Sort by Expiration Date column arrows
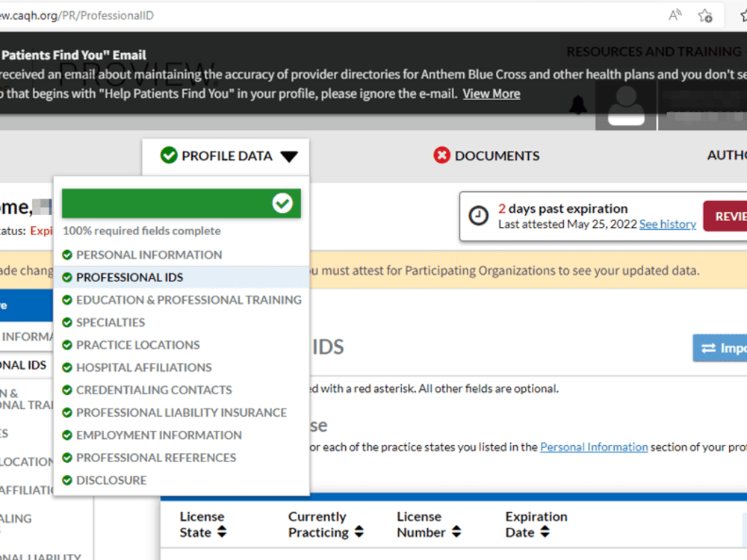The height and width of the screenshot is (560, 747). point(545,532)
